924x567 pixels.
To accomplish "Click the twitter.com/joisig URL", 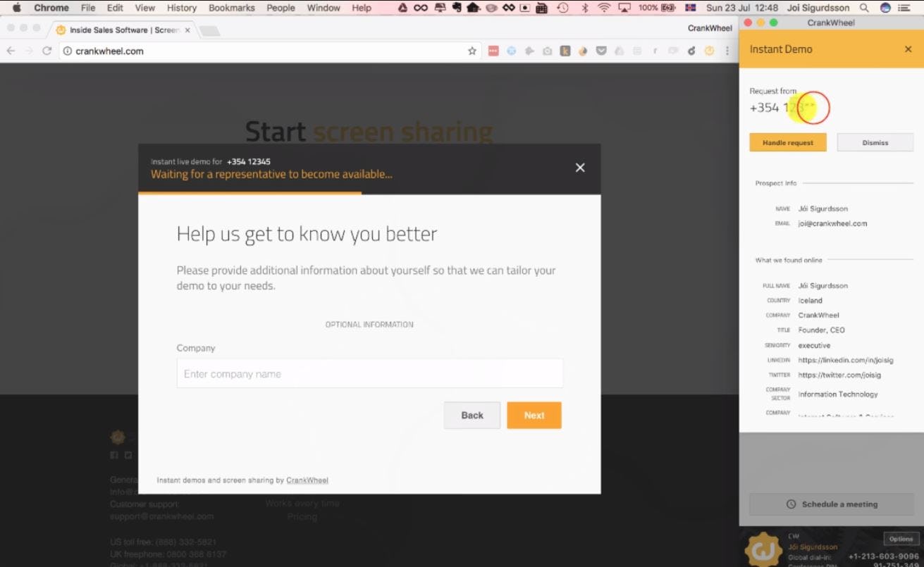I will tap(839, 375).
